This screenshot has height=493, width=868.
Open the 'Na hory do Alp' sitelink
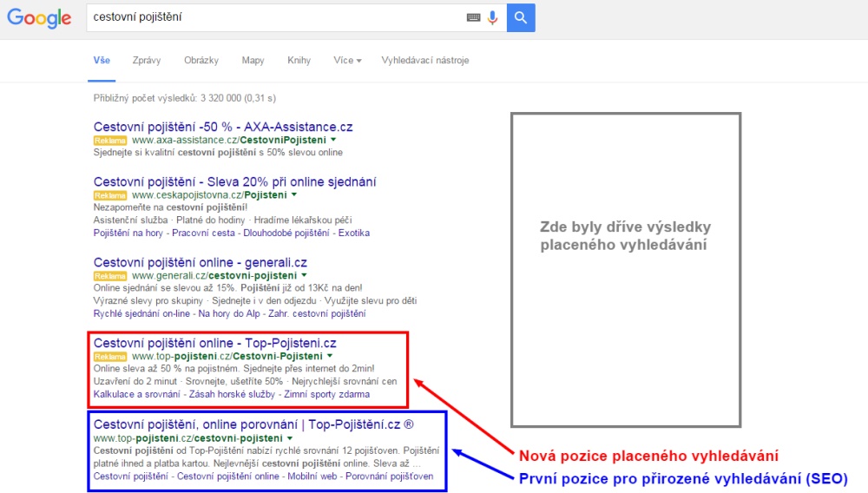[229, 313]
